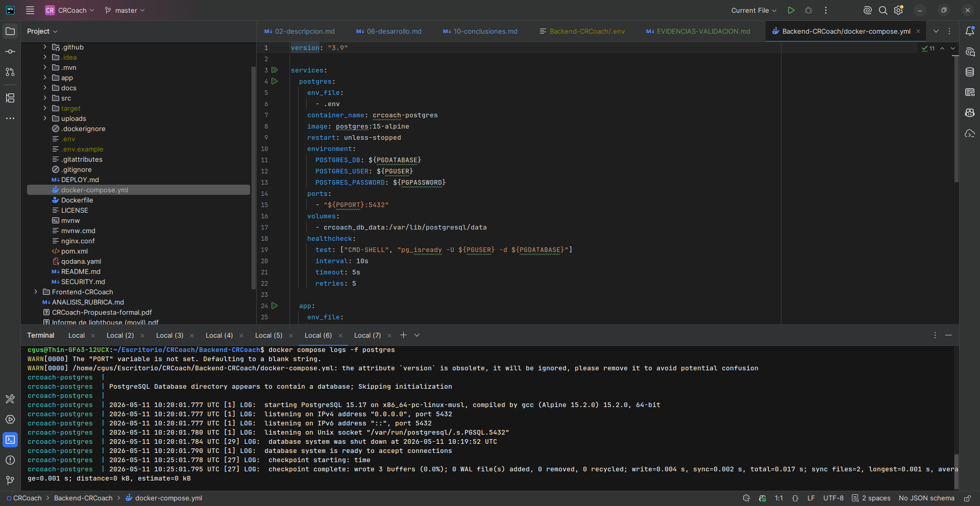
Task: Open the Project view mode dropdown
Action: [42, 31]
